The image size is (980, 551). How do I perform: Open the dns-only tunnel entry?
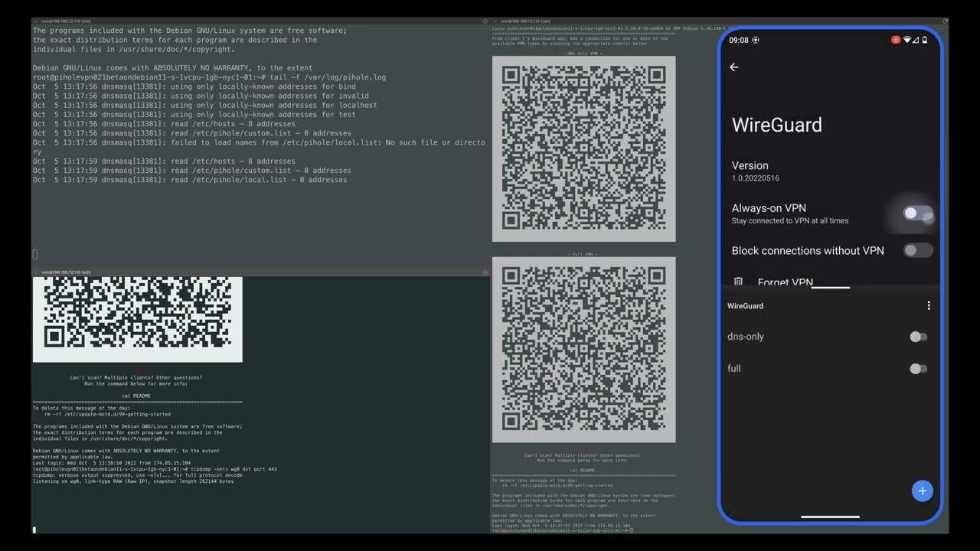(745, 337)
